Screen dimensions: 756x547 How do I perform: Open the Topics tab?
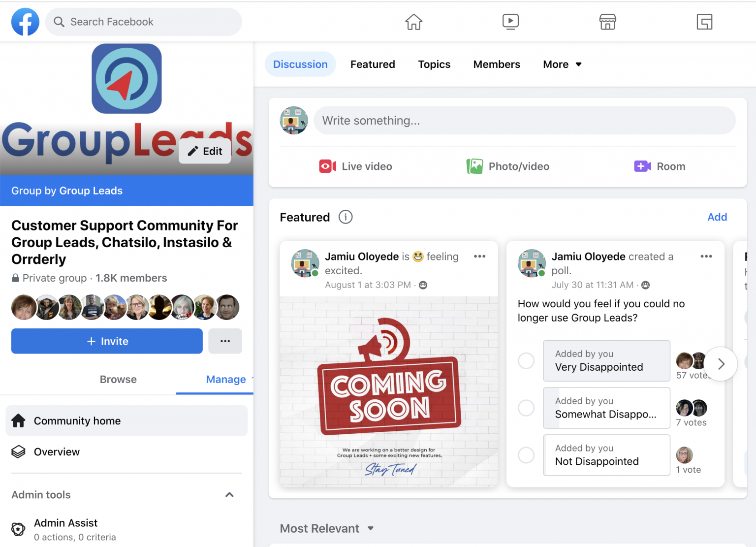(434, 64)
